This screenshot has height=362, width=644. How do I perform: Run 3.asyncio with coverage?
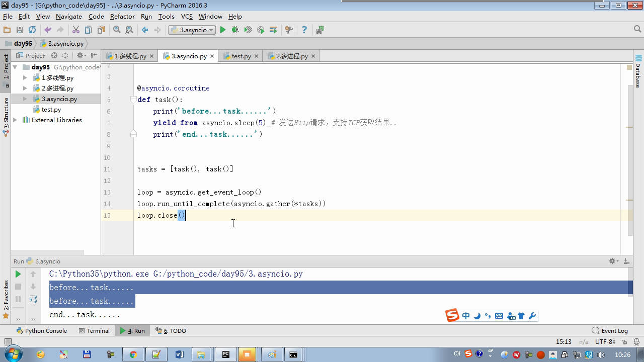[248, 30]
